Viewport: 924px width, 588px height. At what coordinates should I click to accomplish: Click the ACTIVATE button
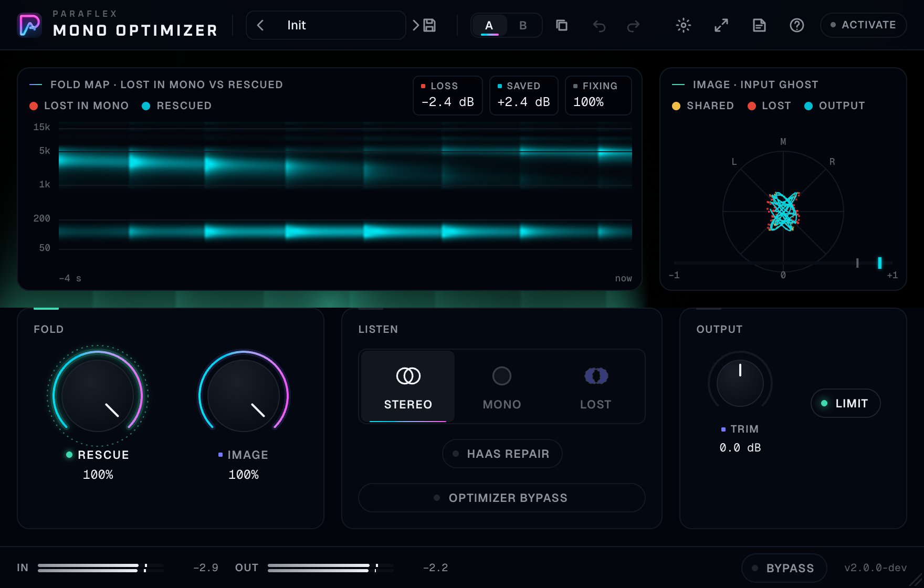coord(863,25)
